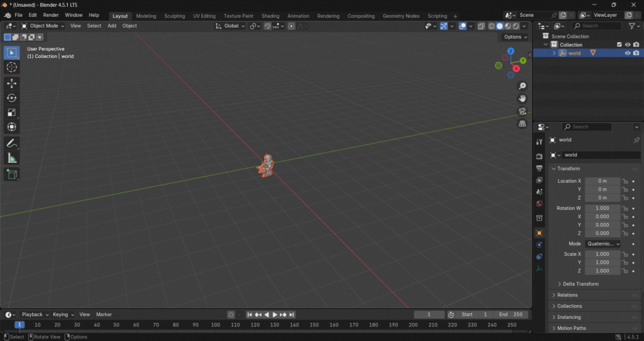This screenshot has width=644, height=341.
Task: Play animation forward
Action: (275, 315)
